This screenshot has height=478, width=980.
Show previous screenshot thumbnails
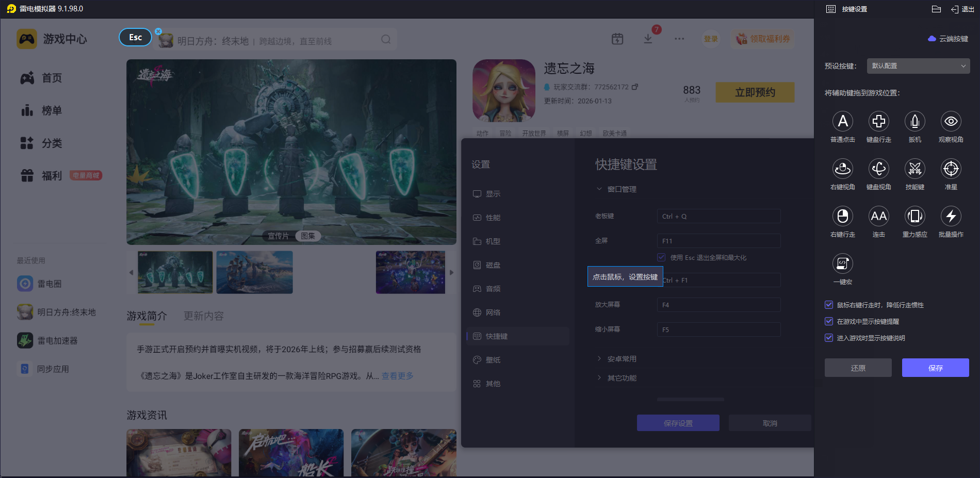(x=131, y=272)
